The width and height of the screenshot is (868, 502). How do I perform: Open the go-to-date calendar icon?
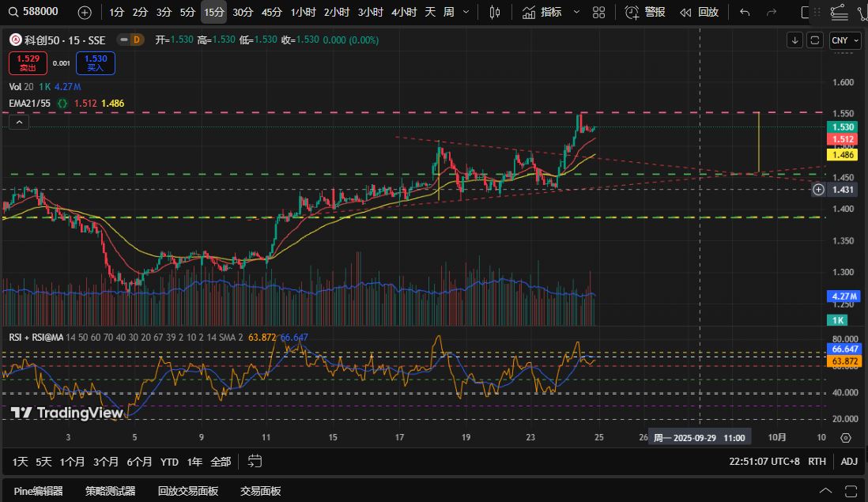click(x=255, y=461)
